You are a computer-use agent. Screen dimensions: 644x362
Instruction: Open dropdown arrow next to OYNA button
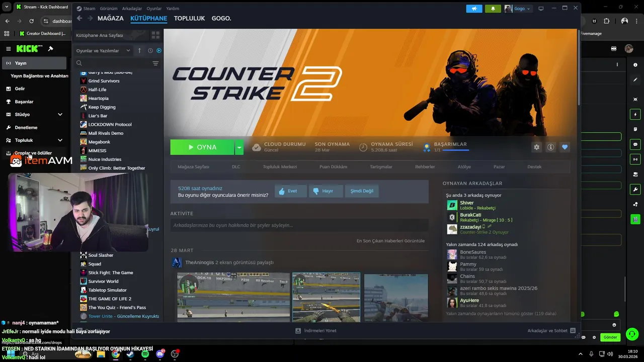[239, 147]
